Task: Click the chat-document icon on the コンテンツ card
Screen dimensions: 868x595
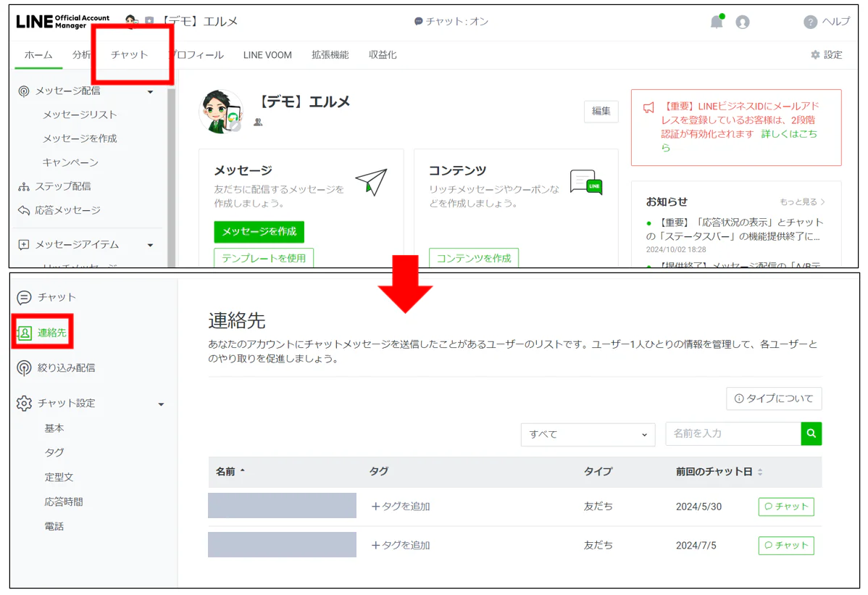Action: coord(586,182)
